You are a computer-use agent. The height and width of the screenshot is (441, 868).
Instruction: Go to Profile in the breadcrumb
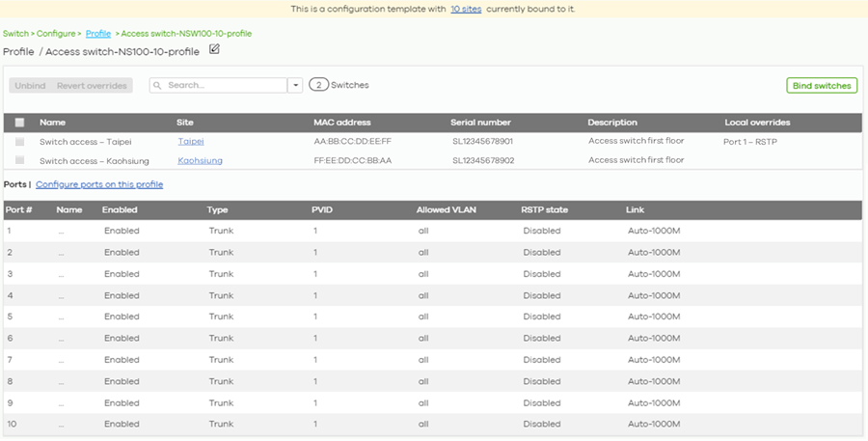pos(98,34)
